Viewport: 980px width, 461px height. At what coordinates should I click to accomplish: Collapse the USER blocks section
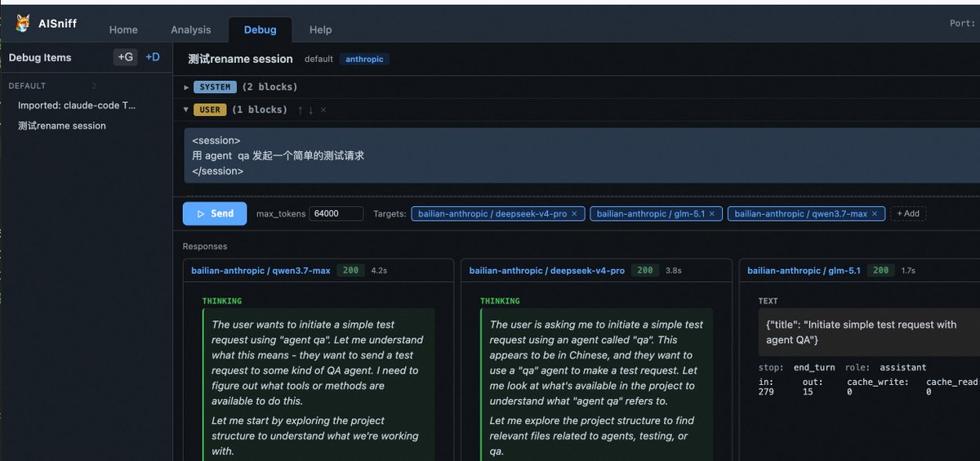tap(186, 110)
